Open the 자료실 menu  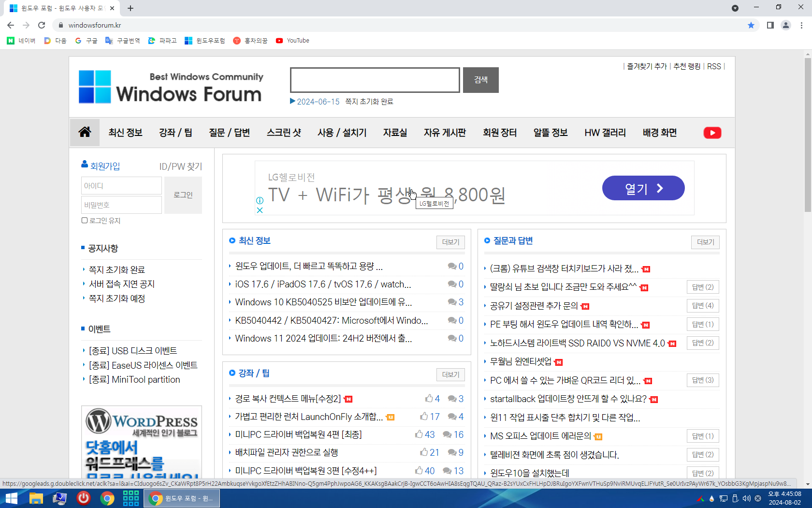(395, 133)
